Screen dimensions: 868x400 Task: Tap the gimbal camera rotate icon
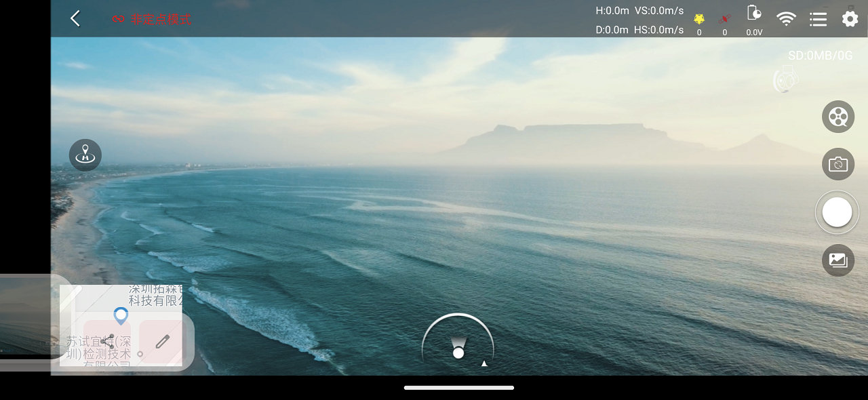point(786,79)
